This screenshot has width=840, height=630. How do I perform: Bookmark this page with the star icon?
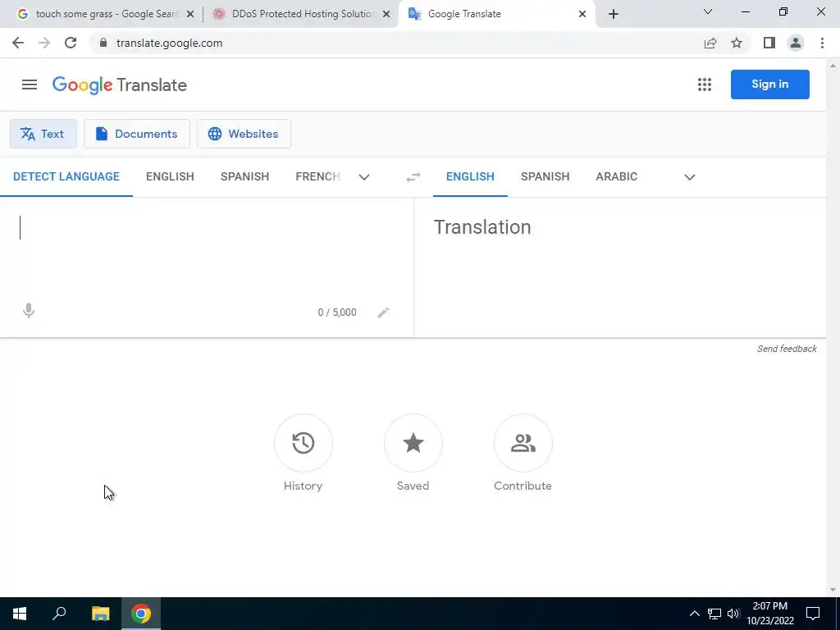click(737, 43)
